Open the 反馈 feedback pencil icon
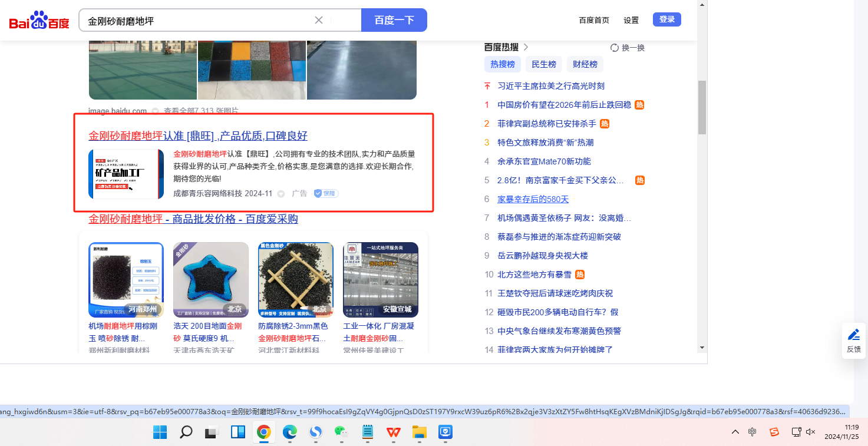Screen dimensions: 868x446 tap(853, 335)
